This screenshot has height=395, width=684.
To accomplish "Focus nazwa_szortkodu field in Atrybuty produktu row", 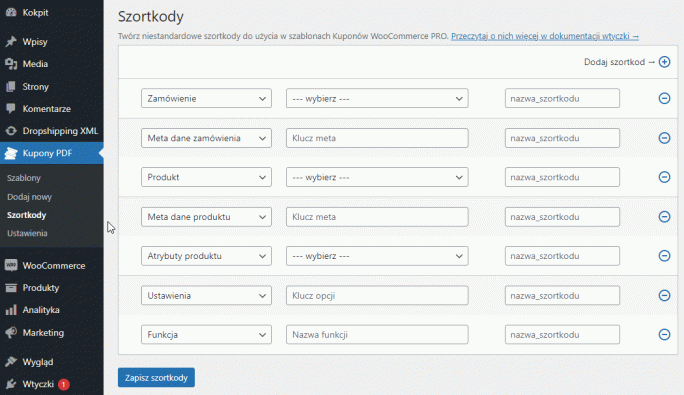I will (562, 256).
